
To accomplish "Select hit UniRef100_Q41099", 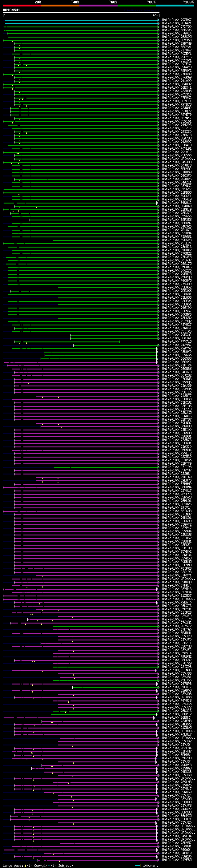I will pyautogui.click(x=176, y=81).
